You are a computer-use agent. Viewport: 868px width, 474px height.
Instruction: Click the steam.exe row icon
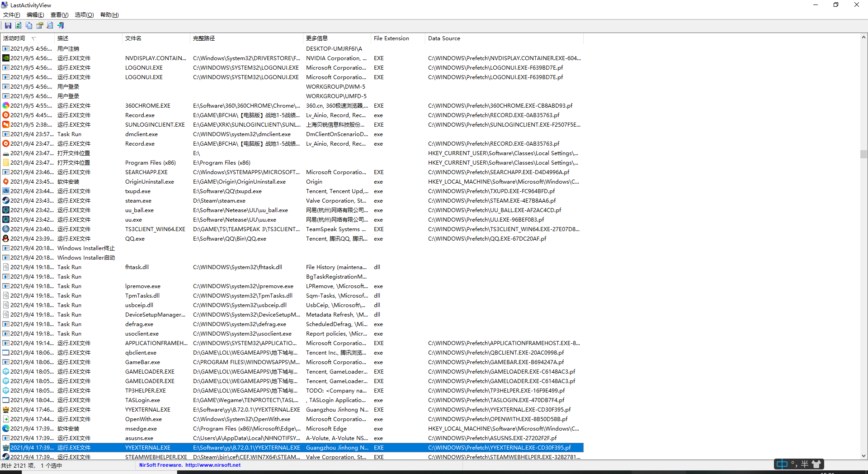(x=6, y=201)
